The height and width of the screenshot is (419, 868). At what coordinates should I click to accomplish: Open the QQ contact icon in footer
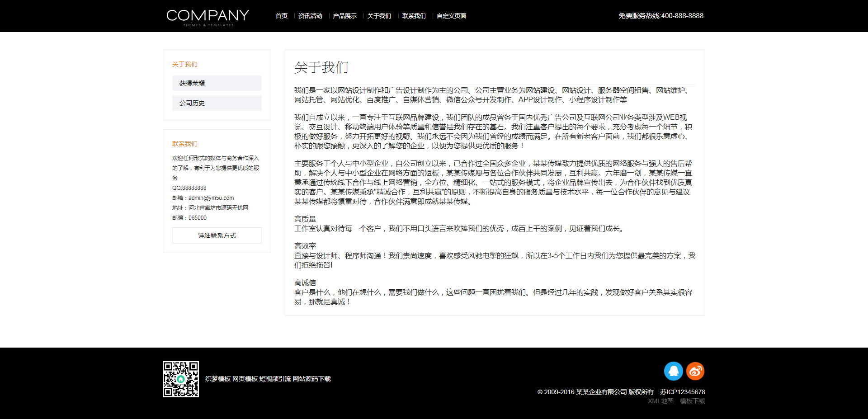pyautogui.click(x=673, y=371)
